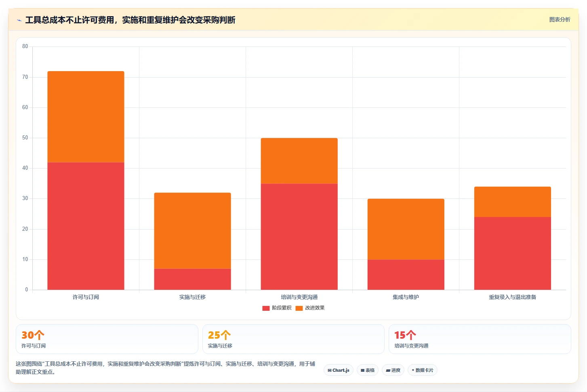Click the 图表分析 label in the header

[560, 19]
